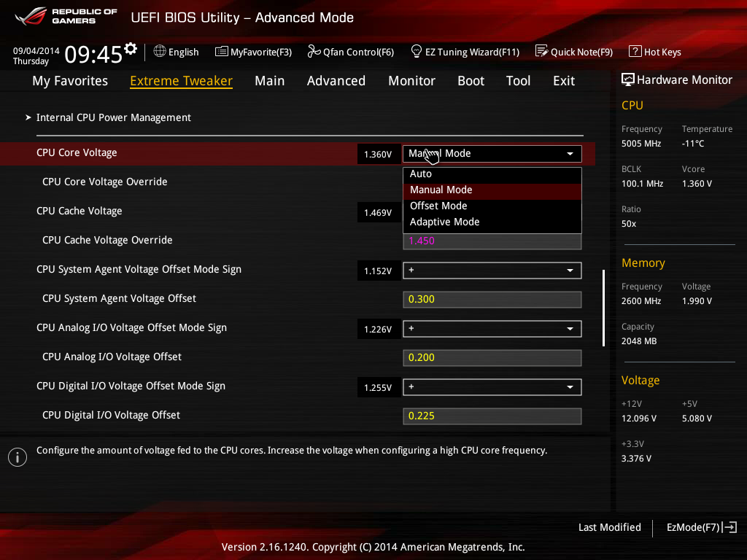Click the 1.469V cache voltage reading
This screenshot has width=747, height=560.
coord(378,212)
